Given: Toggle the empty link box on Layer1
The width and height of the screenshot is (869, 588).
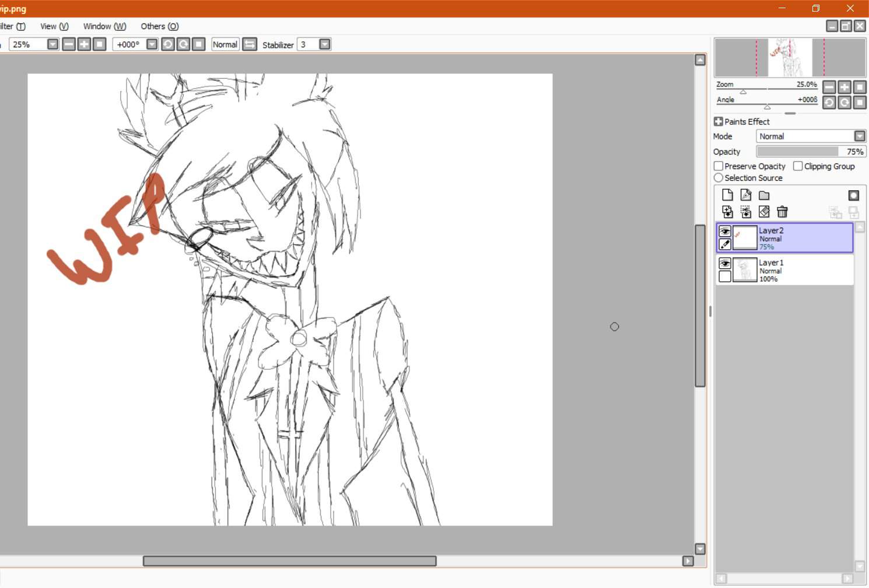Looking at the screenshot, I should click(725, 276).
